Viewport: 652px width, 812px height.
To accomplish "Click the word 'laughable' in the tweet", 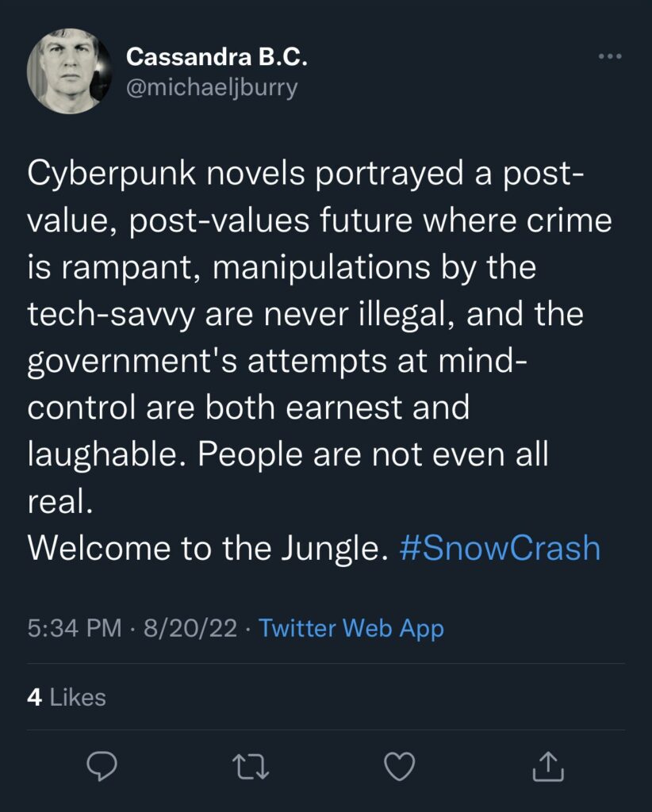I will pyautogui.click(x=101, y=454).
